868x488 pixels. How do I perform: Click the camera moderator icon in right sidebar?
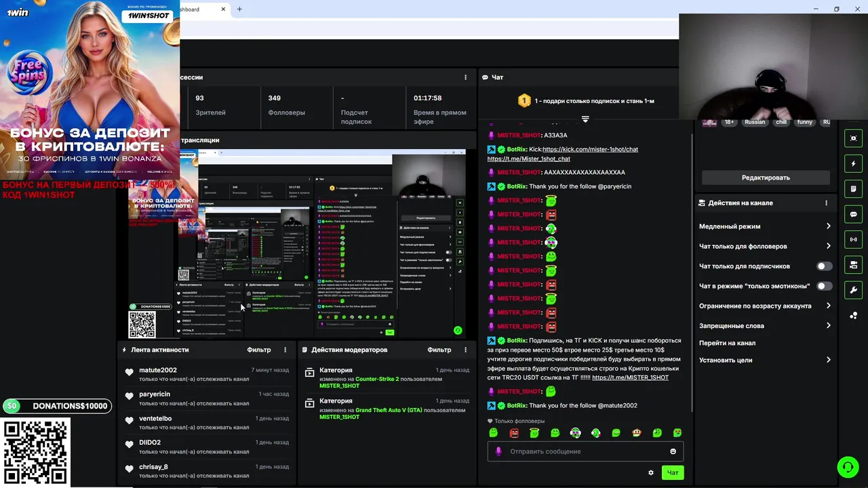[853, 264]
